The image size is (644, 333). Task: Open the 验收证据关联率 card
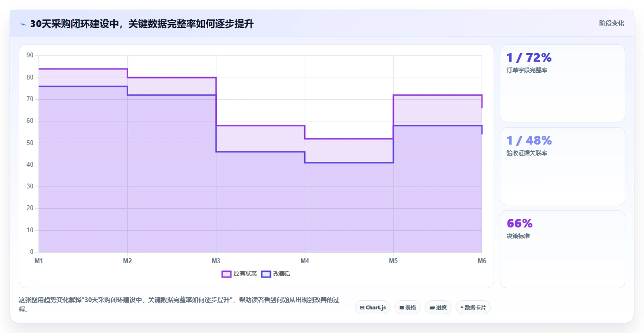563,166
